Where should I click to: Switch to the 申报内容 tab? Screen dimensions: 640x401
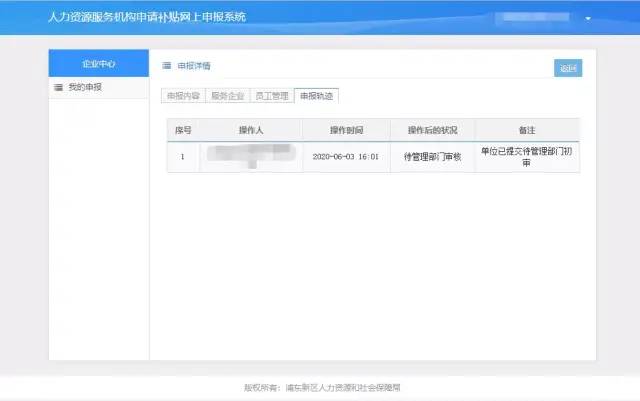(183, 96)
